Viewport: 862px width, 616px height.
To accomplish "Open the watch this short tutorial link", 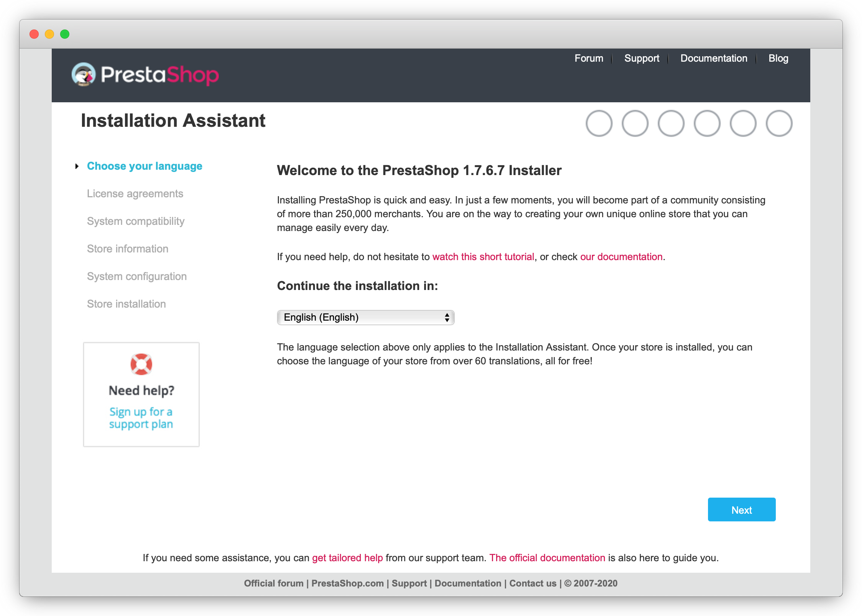I will click(x=483, y=257).
